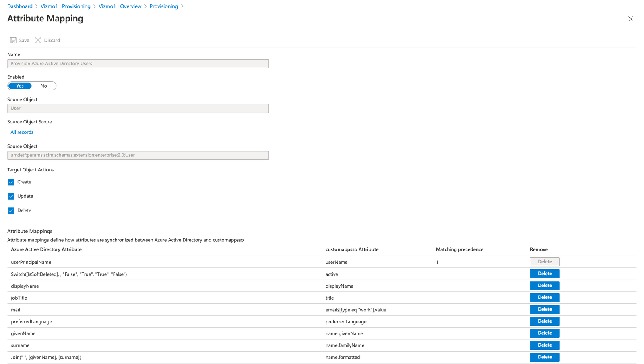Click matching precedence value 1
Image resolution: width=644 pixels, height=364 pixels.
point(437,262)
